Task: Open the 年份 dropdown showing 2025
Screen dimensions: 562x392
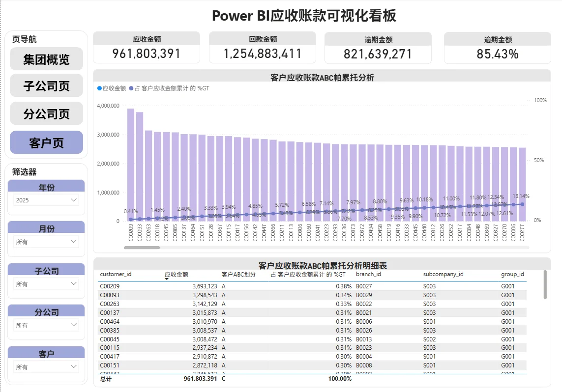Action: 46,200
